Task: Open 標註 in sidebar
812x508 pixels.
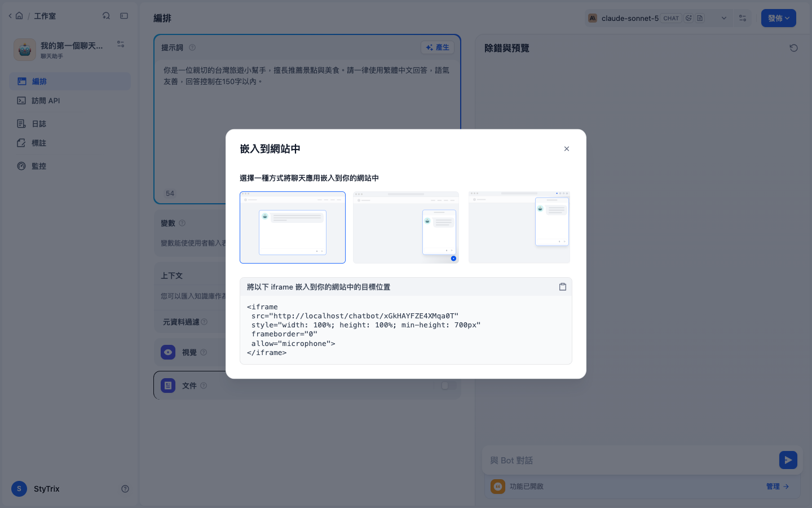Action: (70, 143)
